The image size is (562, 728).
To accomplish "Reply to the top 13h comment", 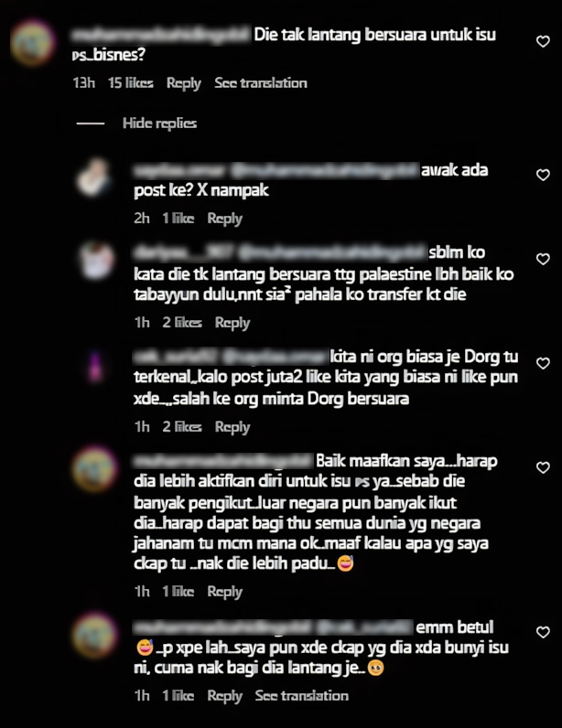I will click(184, 83).
